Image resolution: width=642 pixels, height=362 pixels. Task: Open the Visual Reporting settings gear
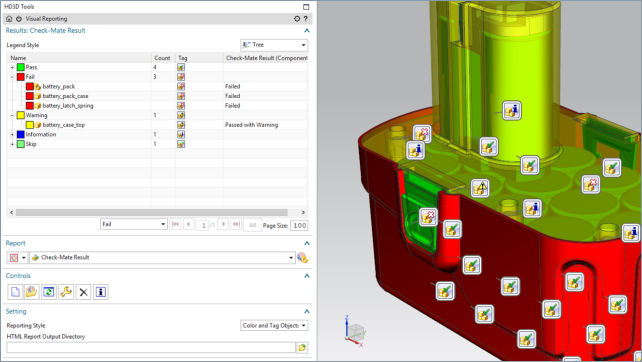tap(297, 19)
